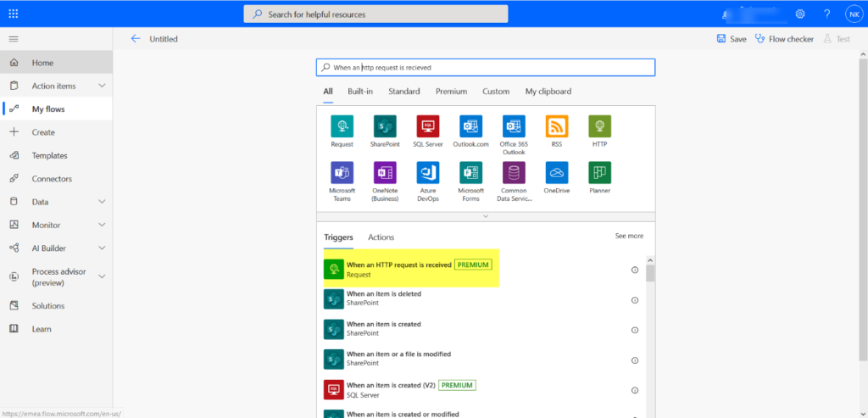Open Connectors in the sidebar
868x418 pixels.
(57, 179)
